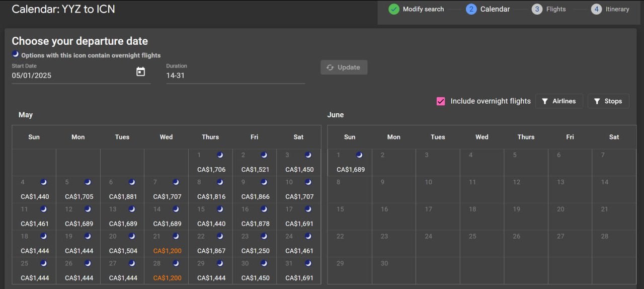Screen dimensions: 644x289
Task: Click the overnight moon icon on May 4
Action: point(44,182)
